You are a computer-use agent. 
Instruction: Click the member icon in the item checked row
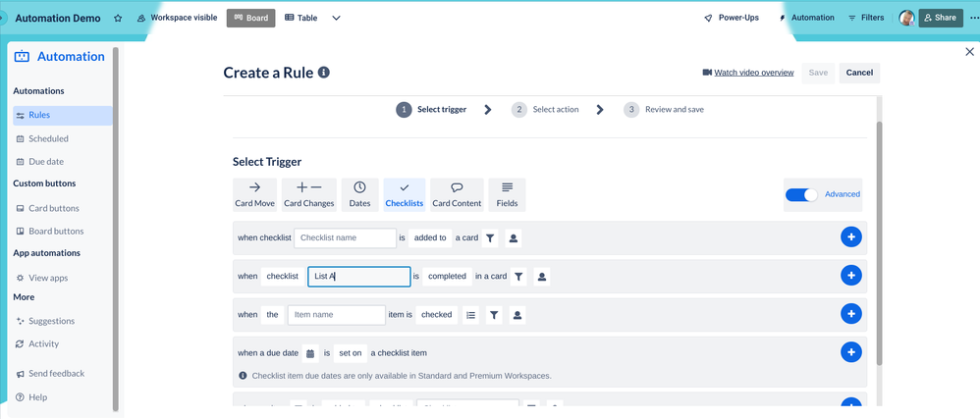pos(517,315)
